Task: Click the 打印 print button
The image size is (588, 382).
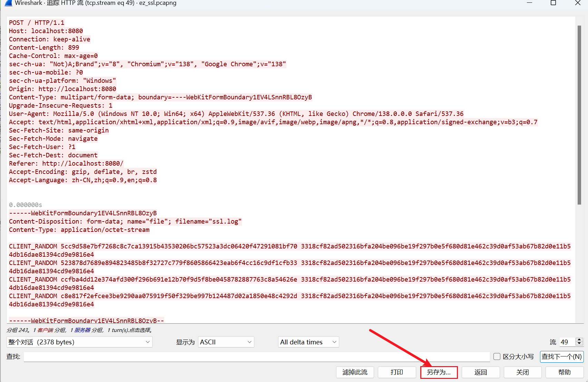Action: coord(396,372)
